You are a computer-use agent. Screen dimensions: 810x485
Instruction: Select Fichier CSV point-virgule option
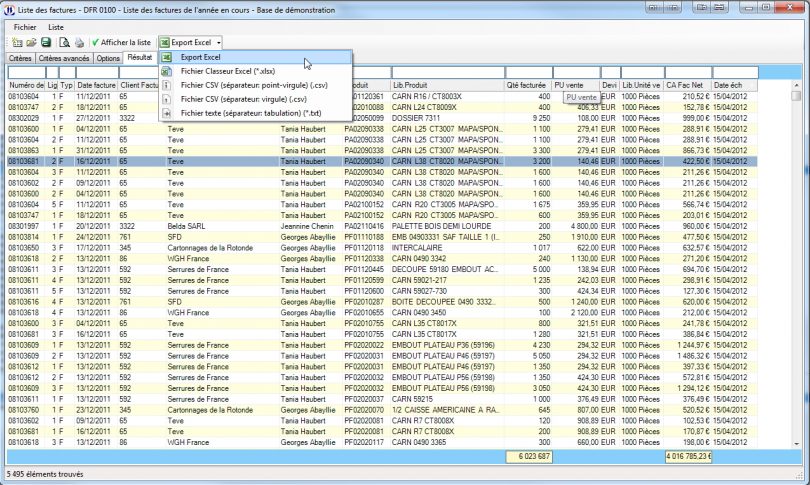click(x=256, y=85)
